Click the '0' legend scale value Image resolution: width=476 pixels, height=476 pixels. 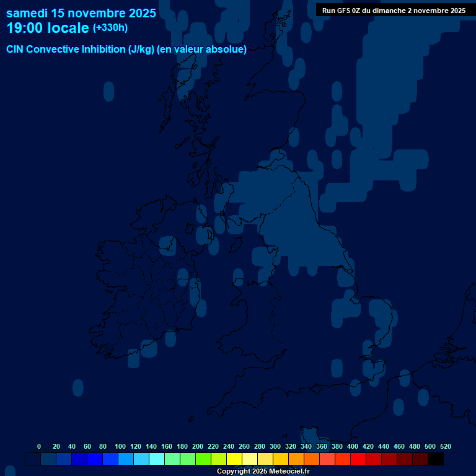pyautogui.click(x=39, y=446)
